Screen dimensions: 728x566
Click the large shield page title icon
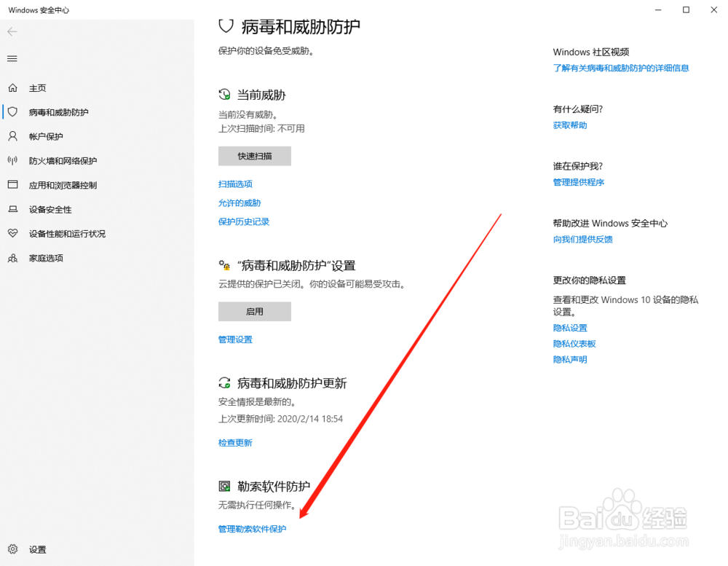point(226,26)
